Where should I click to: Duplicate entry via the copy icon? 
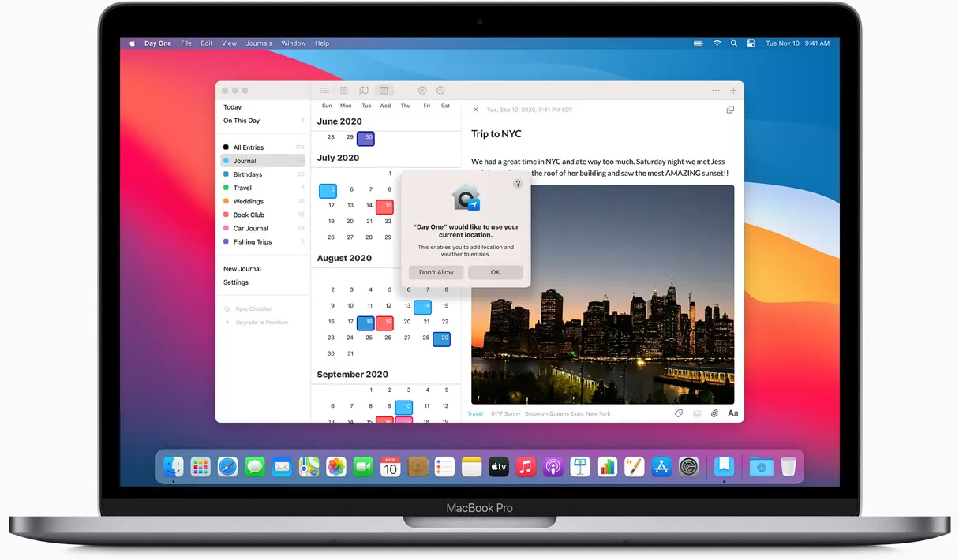730,110
